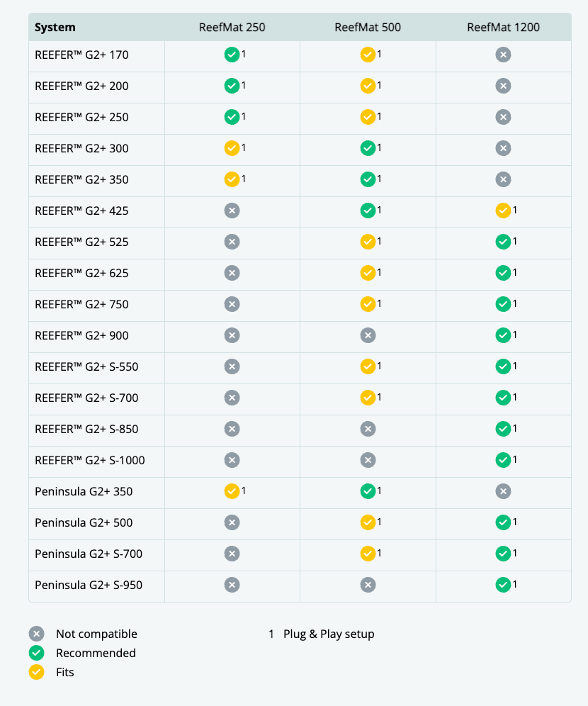588x706 pixels.
Task: Click the REEFER™ G2+ S-550 row label
Action: (86, 366)
